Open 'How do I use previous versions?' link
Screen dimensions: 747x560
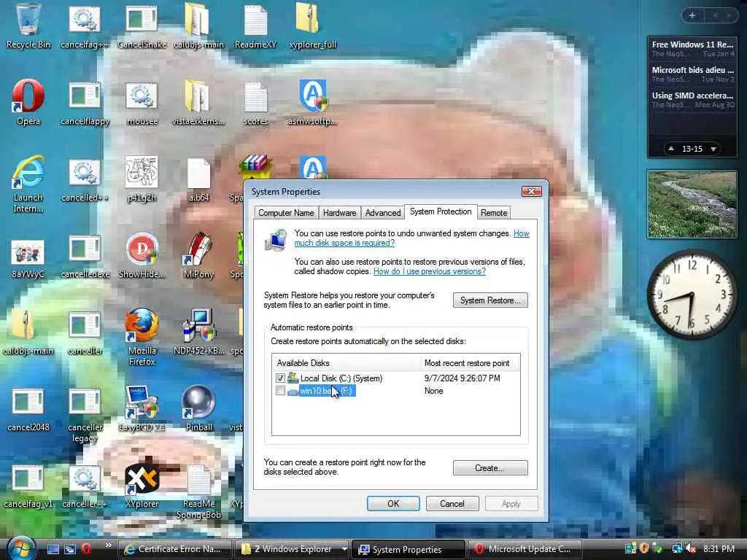429,271
